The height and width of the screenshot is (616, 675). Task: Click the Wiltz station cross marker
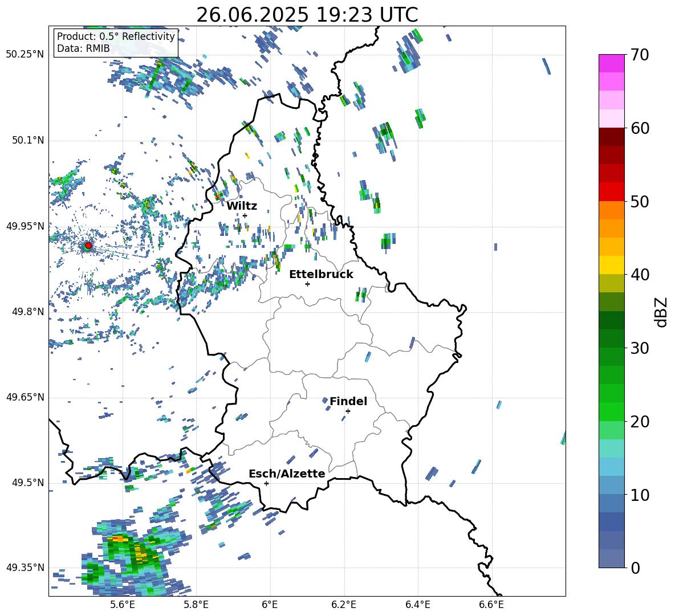point(245,215)
